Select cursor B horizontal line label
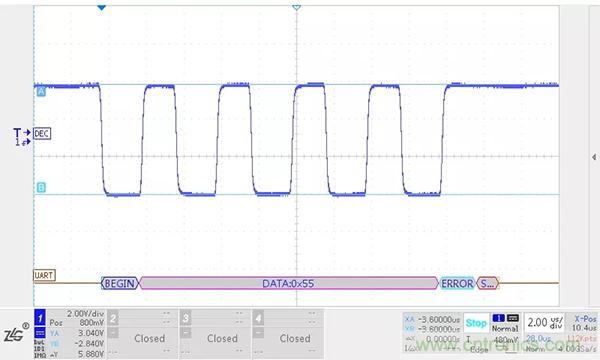Screen dimensions: 600x360 (41, 187)
